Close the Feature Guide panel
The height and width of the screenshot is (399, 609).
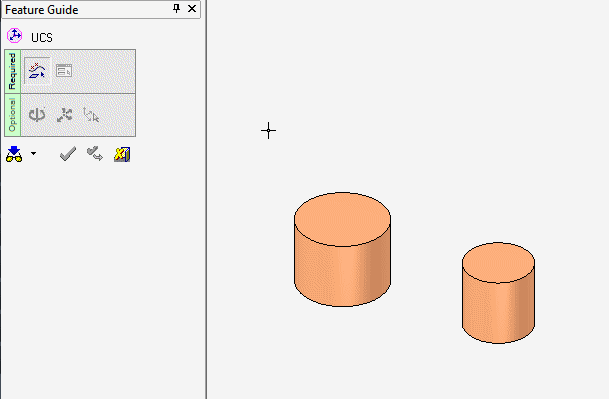pos(192,9)
